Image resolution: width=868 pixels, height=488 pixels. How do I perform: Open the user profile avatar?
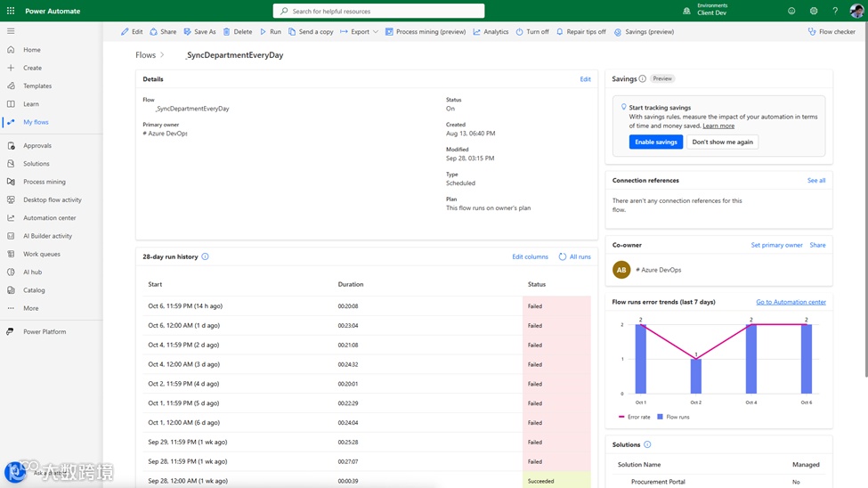856,11
